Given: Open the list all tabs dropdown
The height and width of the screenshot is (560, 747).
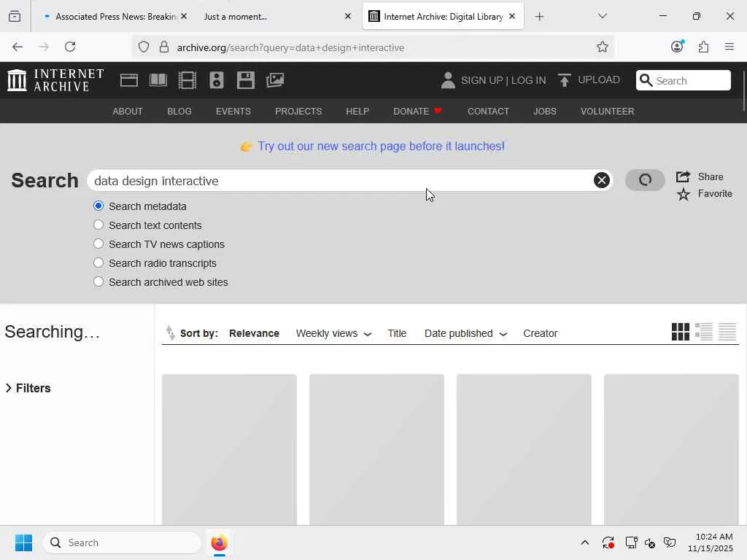Looking at the screenshot, I should [x=602, y=16].
